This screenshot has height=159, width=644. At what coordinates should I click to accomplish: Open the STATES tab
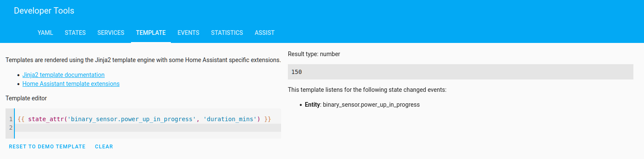click(x=75, y=33)
